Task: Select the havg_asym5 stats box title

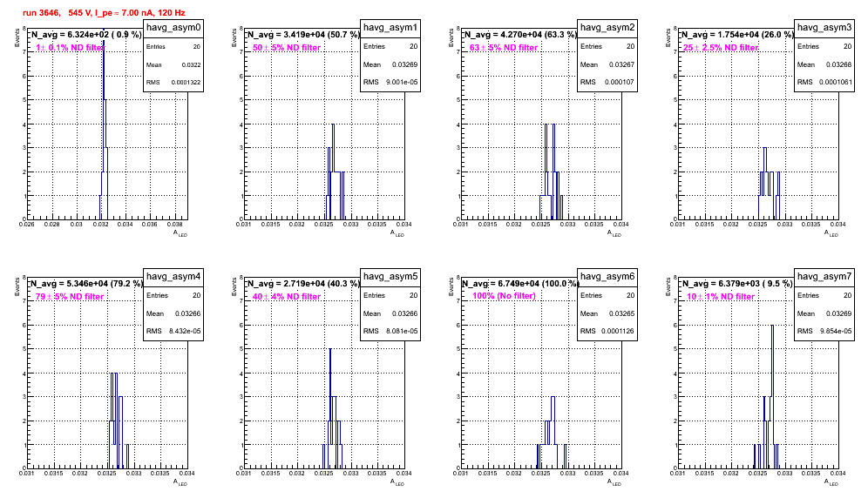Action: [390, 276]
